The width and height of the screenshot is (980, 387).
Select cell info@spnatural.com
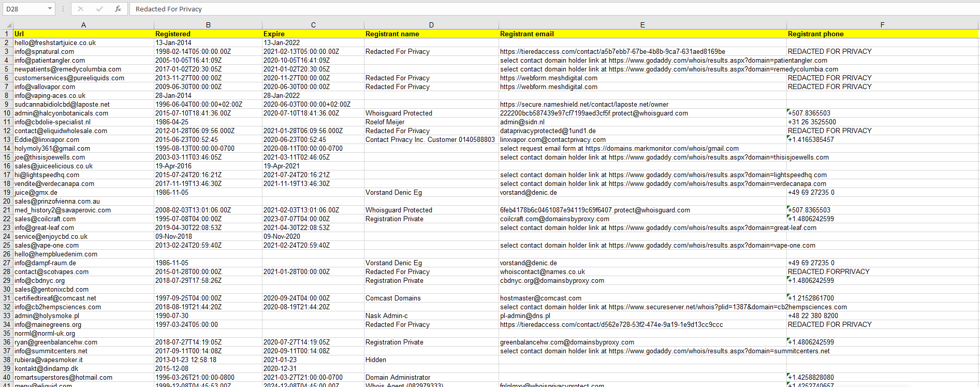[x=83, y=51]
